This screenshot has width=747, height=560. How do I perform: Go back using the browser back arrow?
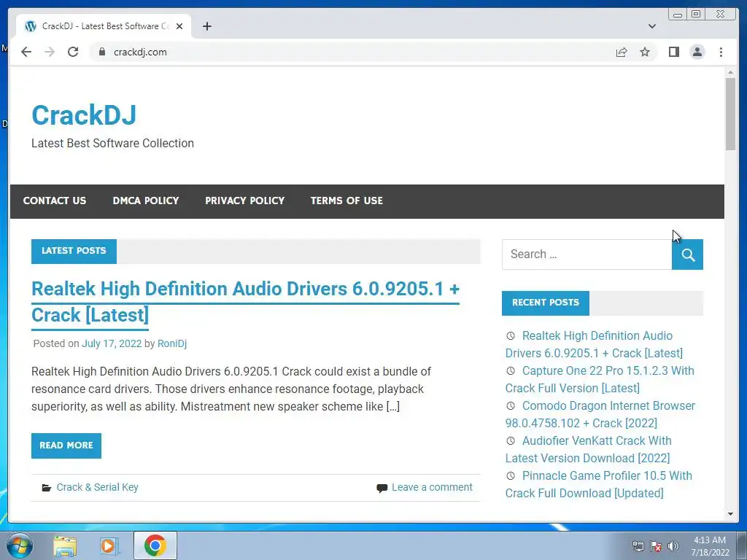[26, 52]
